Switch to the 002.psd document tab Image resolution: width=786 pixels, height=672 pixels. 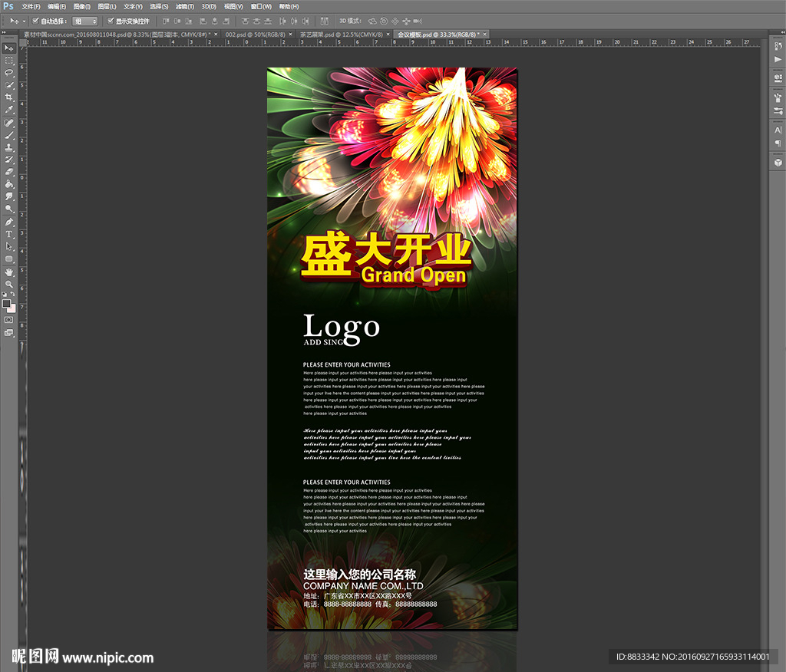point(255,35)
